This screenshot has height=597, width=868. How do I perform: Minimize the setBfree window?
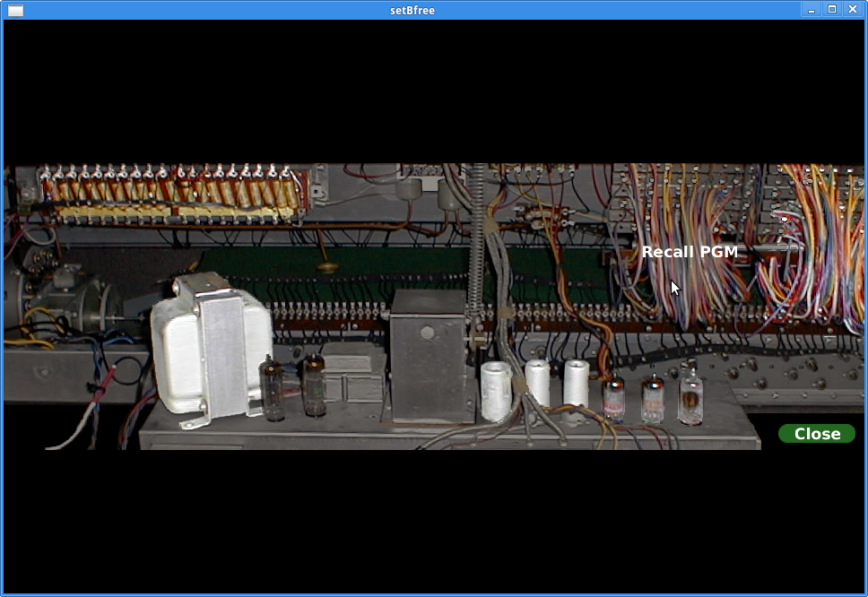(x=811, y=9)
